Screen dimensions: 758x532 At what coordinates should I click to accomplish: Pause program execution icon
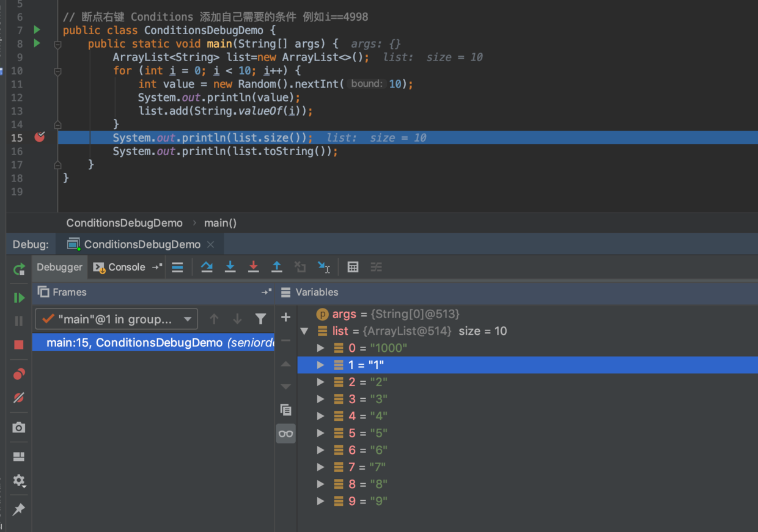(x=19, y=321)
